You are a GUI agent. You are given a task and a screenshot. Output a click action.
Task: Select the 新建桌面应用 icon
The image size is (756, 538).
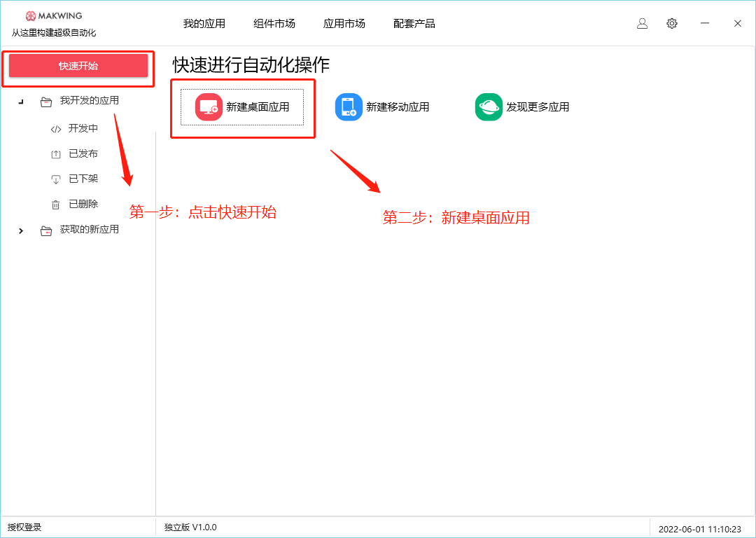pos(206,106)
